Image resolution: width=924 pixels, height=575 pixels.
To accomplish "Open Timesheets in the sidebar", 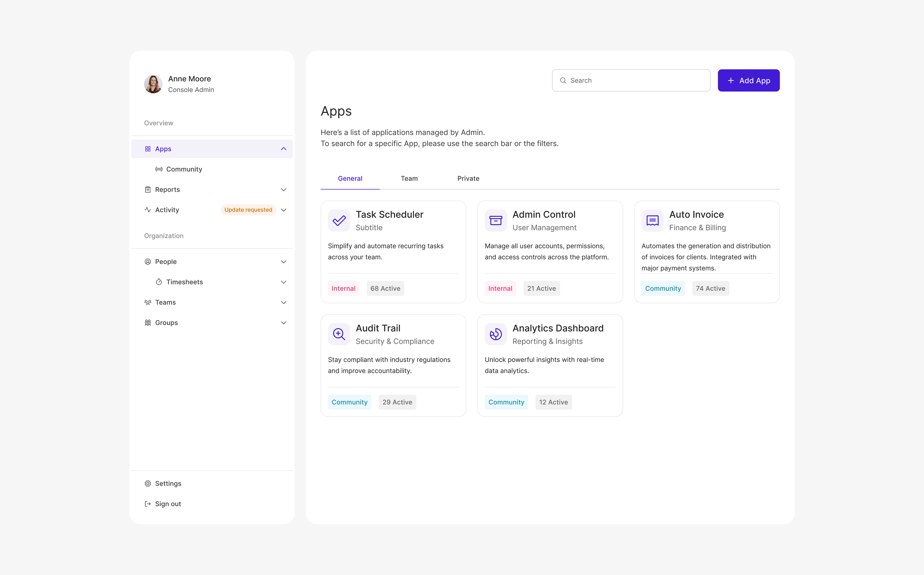I will pyautogui.click(x=184, y=282).
